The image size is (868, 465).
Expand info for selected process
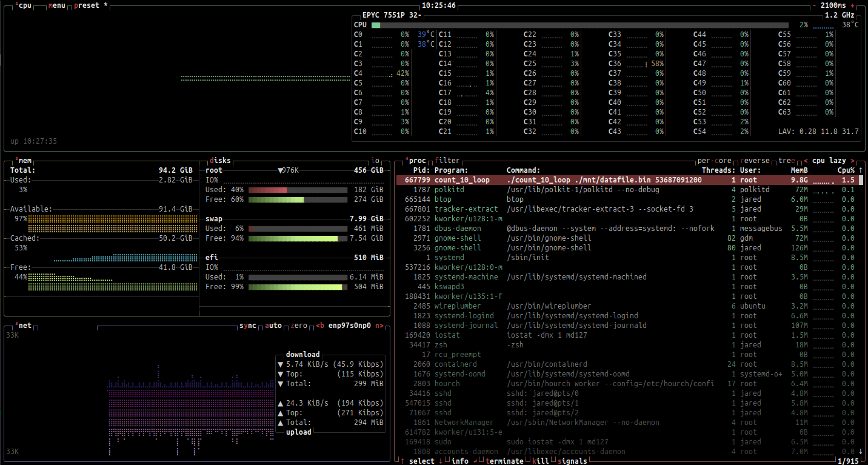pyautogui.click(x=460, y=461)
